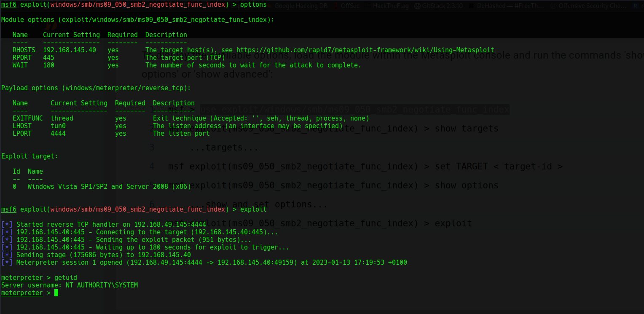Click the 'getuid' command
This screenshot has width=644, height=314.
tap(66, 278)
